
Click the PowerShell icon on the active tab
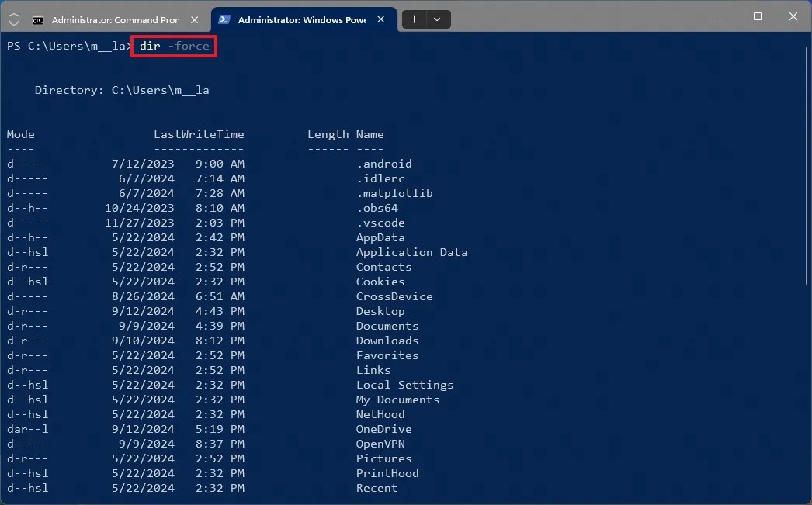224,19
